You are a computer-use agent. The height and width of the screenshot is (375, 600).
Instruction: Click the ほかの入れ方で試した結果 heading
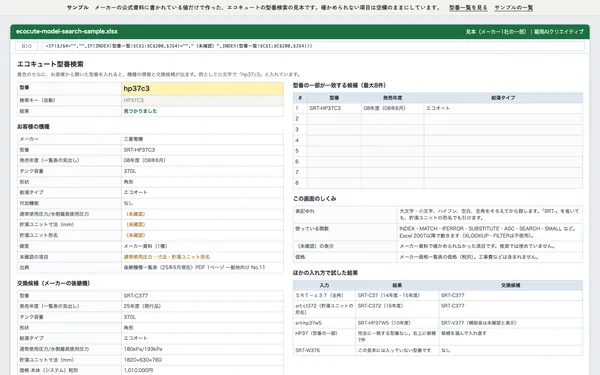point(325,272)
